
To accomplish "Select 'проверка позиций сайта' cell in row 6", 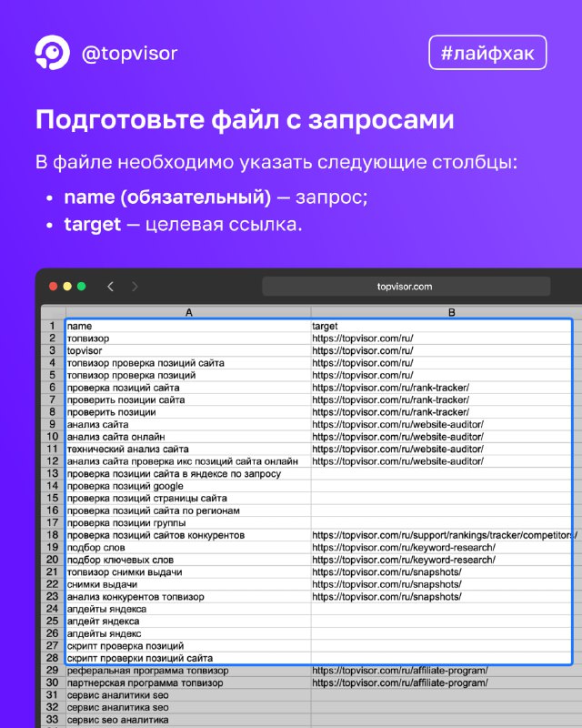I will [188, 388].
